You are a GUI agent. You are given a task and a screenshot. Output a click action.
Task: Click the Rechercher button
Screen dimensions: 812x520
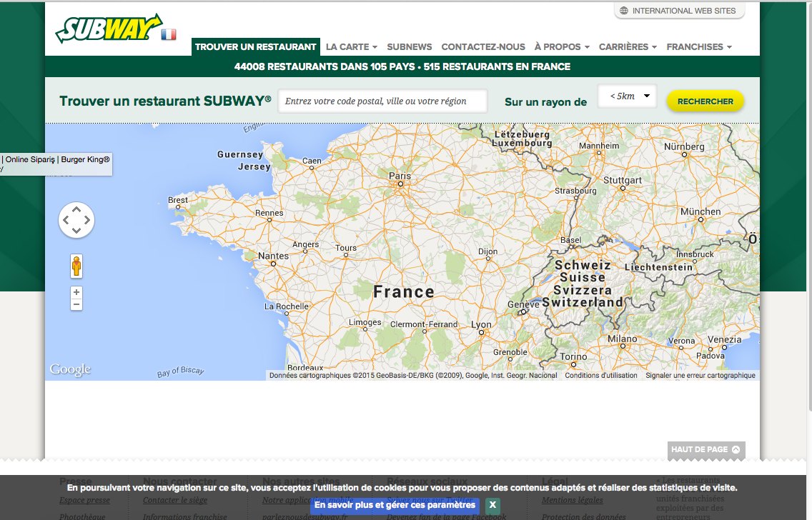pos(705,101)
